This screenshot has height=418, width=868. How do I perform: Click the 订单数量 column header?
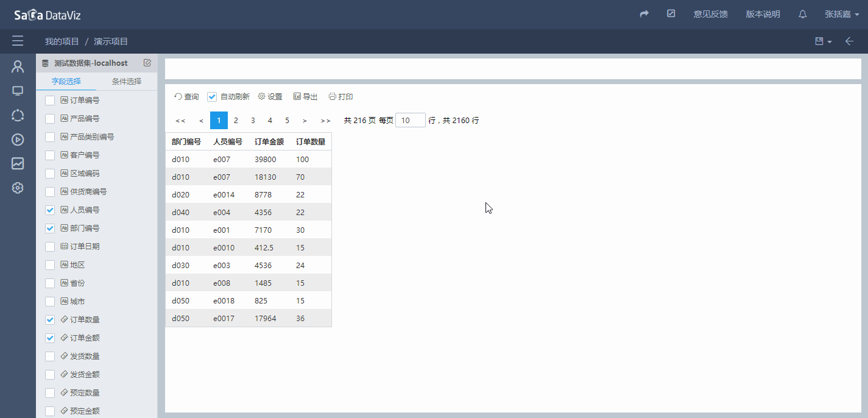point(311,142)
